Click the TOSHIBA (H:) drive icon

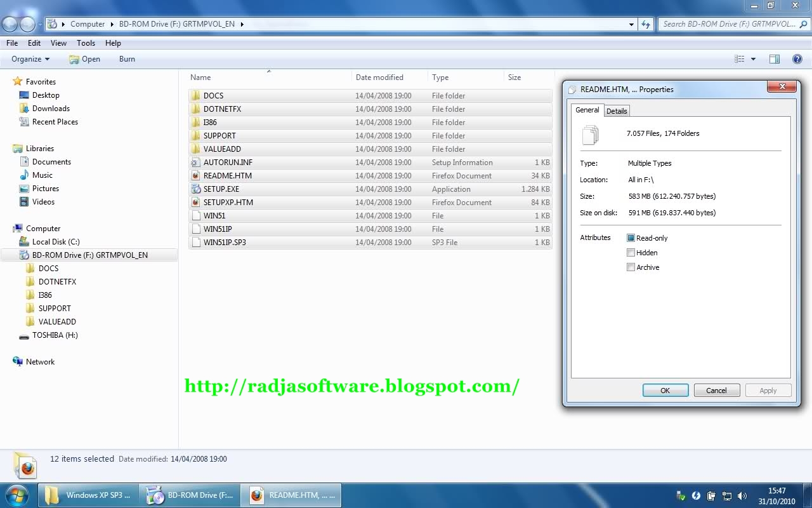[x=24, y=336]
